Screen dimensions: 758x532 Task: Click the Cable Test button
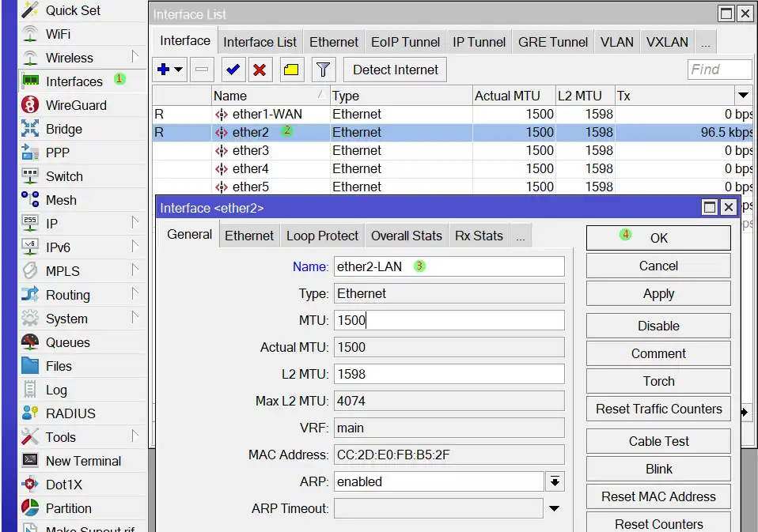[658, 441]
